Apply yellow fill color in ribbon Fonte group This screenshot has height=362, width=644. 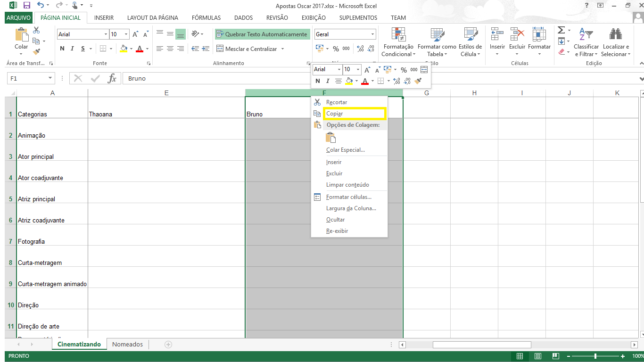click(x=124, y=49)
